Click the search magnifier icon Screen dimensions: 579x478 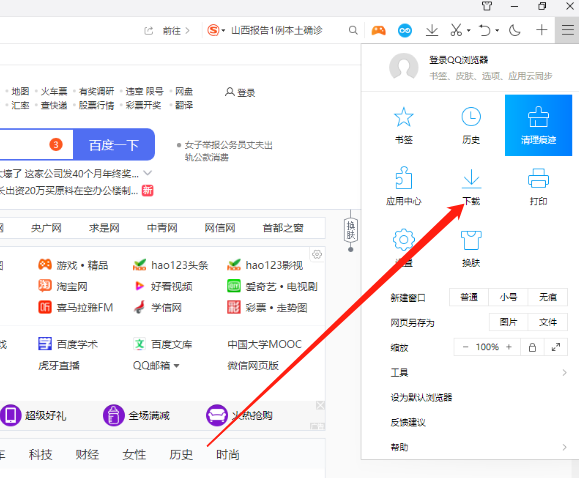click(x=353, y=30)
